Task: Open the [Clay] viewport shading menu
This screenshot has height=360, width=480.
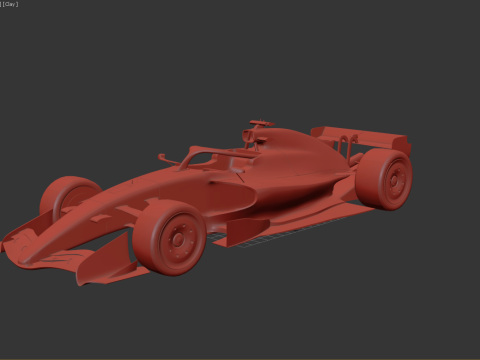Action: (x=10, y=4)
